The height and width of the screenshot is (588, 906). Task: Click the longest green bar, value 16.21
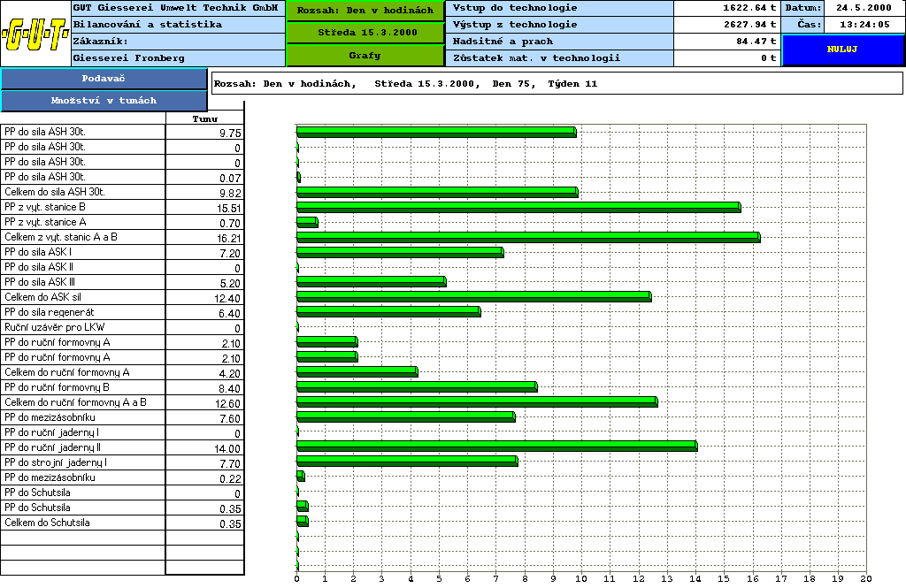pos(527,237)
